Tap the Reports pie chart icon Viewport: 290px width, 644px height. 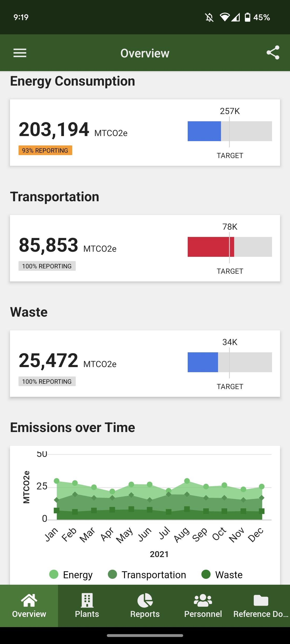tap(145, 600)
